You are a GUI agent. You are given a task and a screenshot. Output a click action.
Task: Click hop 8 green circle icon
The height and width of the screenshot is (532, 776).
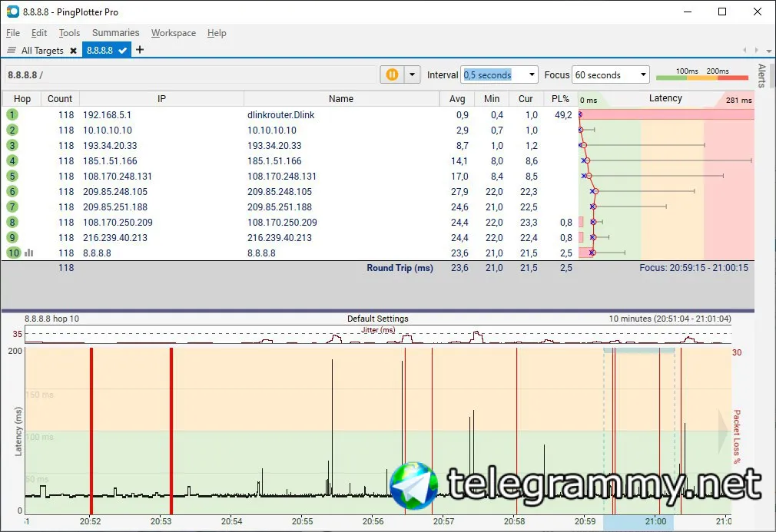[x=12, y=222]
